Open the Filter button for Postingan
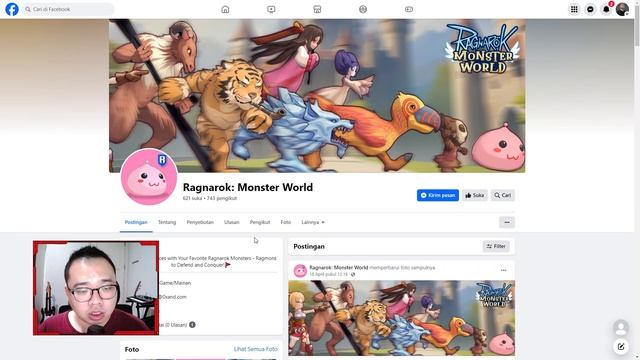The image size is (640, 360). (496, 246)
